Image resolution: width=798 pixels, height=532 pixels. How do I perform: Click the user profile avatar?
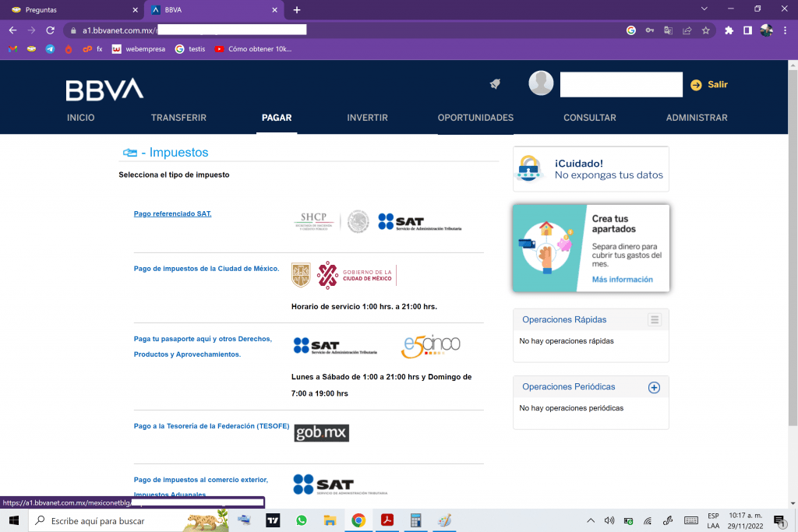[541, 83]
